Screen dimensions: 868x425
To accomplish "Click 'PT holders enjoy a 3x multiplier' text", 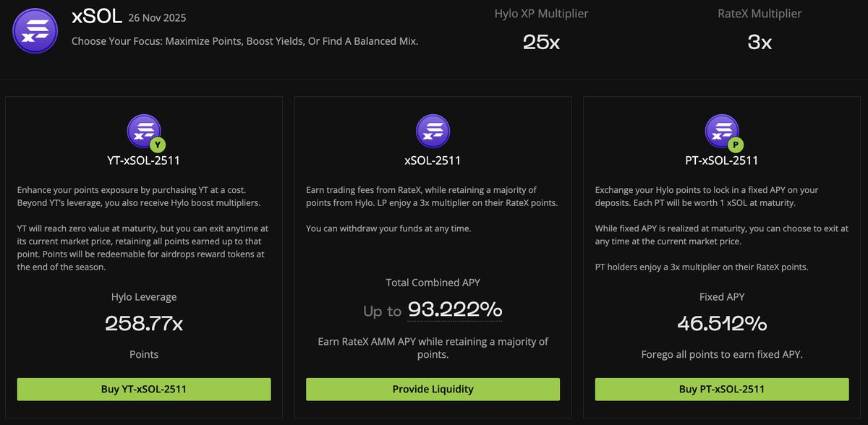I will click(x=702, y=267).
